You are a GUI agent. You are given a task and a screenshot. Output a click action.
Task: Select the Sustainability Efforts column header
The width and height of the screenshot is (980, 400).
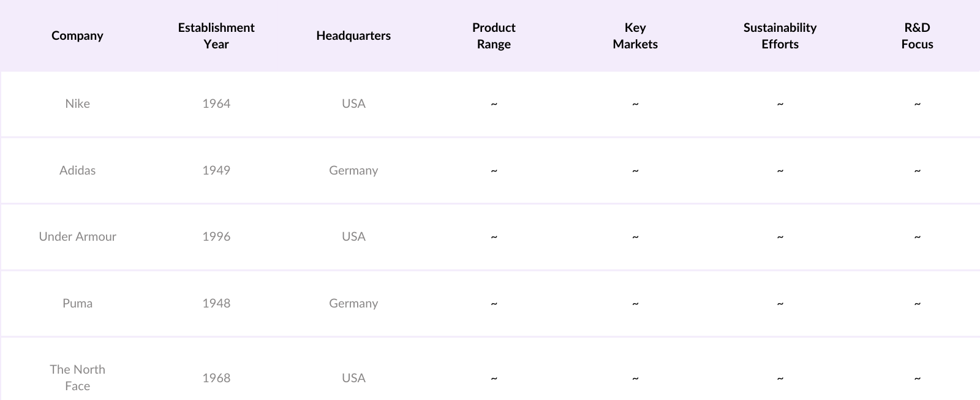click(x=780, y=36)
